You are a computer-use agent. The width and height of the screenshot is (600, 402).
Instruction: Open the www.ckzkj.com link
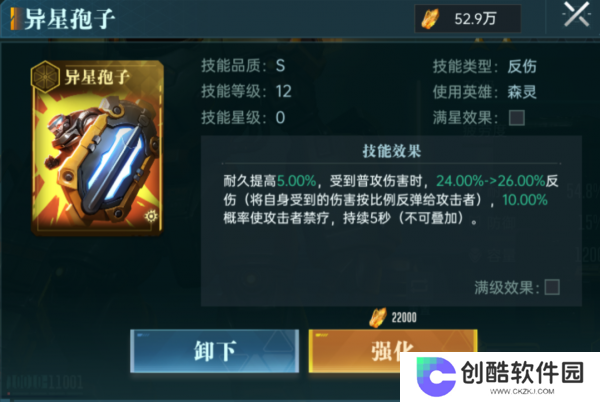(x=522, y=391)
